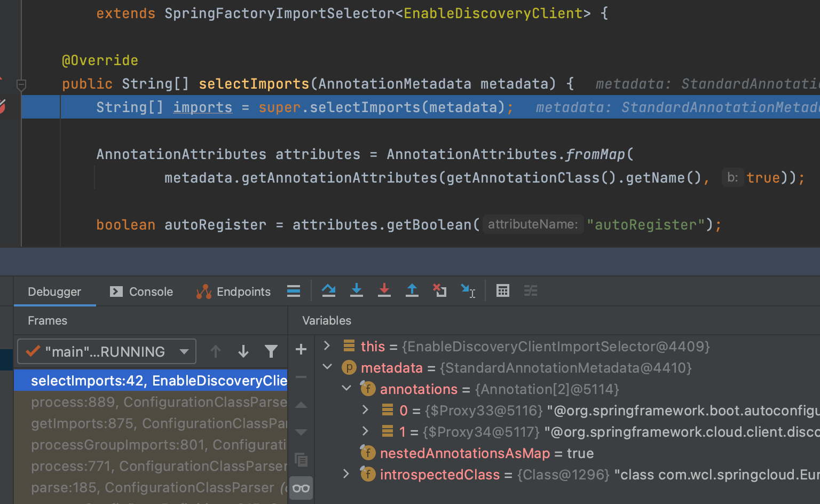Switch to the Endpoints tab

coord(233,292)
